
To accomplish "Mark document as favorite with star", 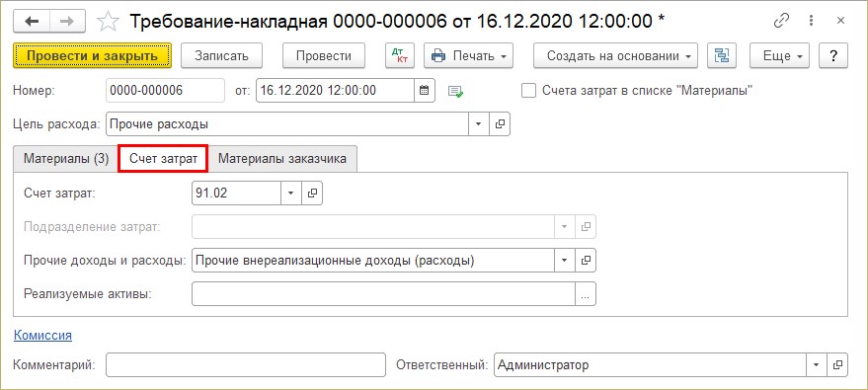I will (108, 22).
